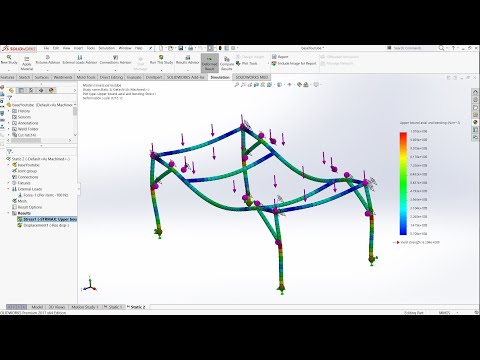Expand the Fixtures study node
Image resolution: width=480 pixels, height=360 pixels.
tap(9, 183)
